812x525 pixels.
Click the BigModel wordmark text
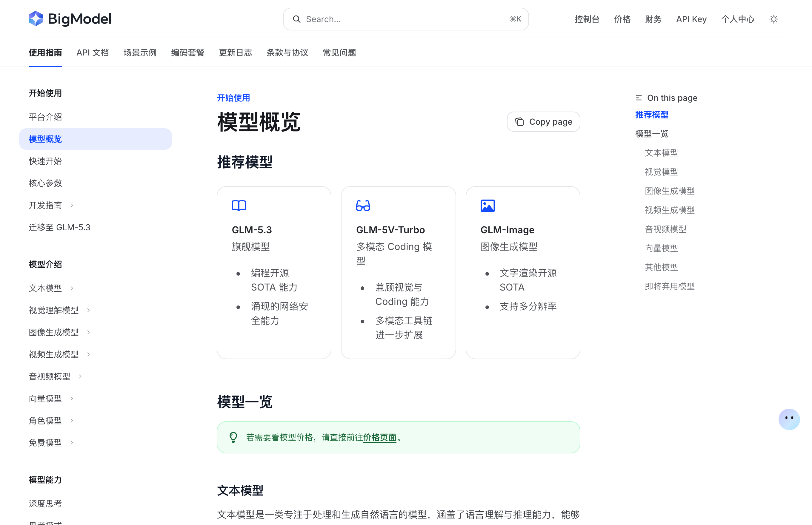(x=79, y=19)
